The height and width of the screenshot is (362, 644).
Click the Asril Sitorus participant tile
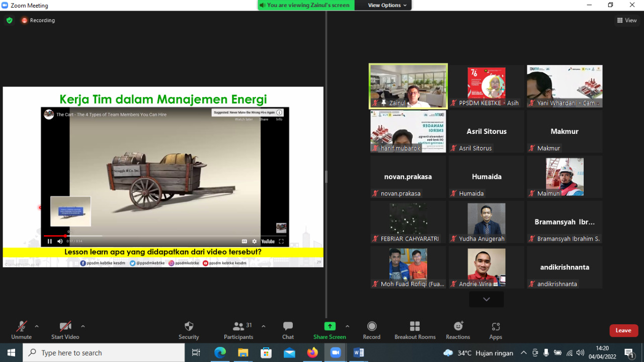[487, 131]
